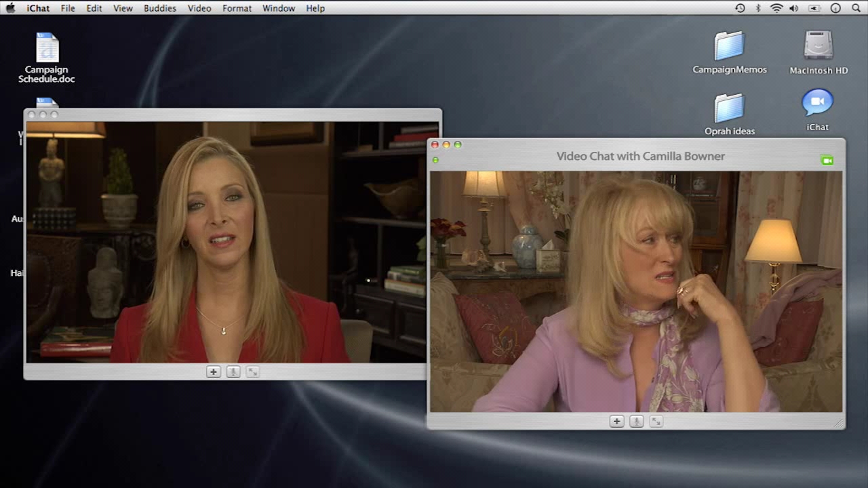This screenshot has width=868, height=488.
Task: Select the Macintosh HD drive icon
Action: pyautogui.click(x=818, y=52)
